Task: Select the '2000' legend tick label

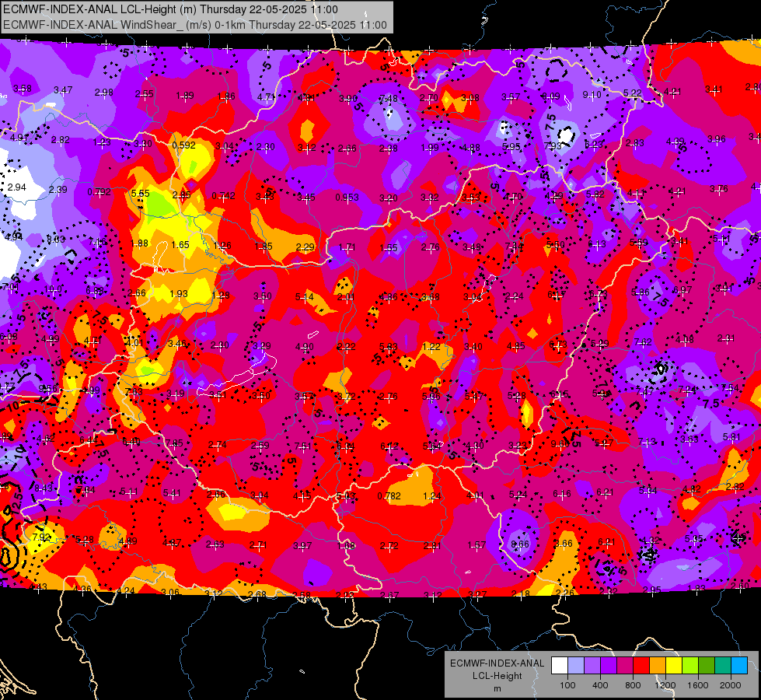Action: [x=731, y=685]
